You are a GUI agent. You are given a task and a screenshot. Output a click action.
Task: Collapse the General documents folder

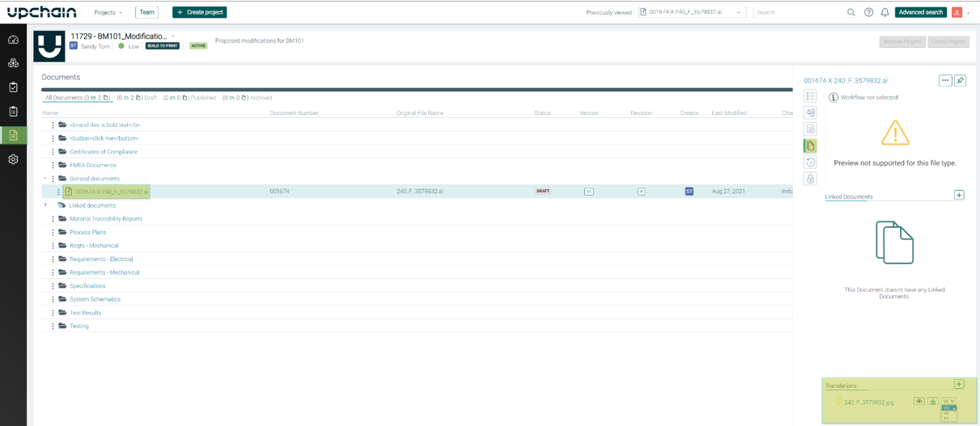coord(45,179)
